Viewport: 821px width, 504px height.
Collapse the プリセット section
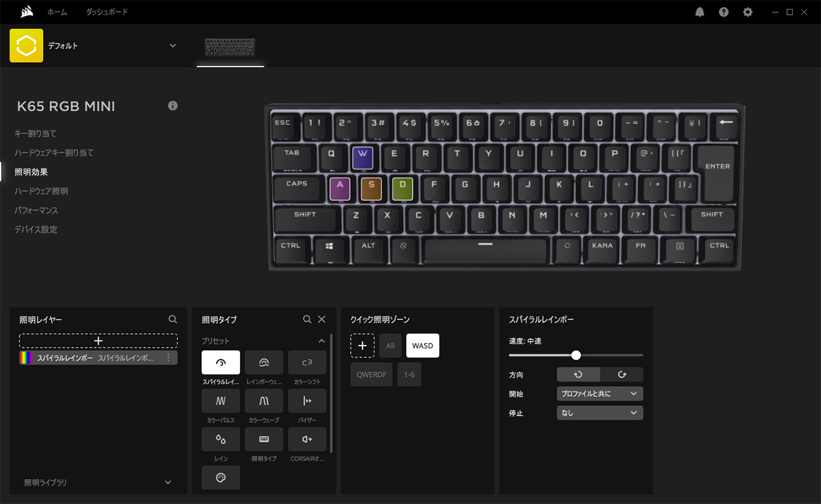322,341
